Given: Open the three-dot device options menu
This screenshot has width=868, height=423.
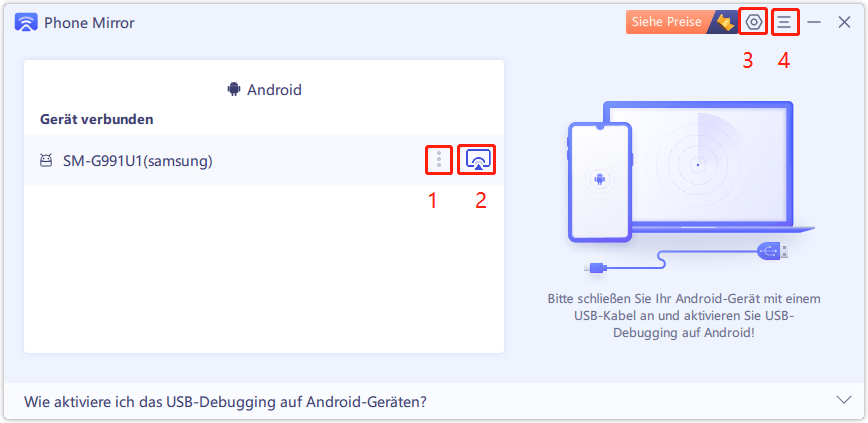Looking at the screenshot, I should (439, 160).
